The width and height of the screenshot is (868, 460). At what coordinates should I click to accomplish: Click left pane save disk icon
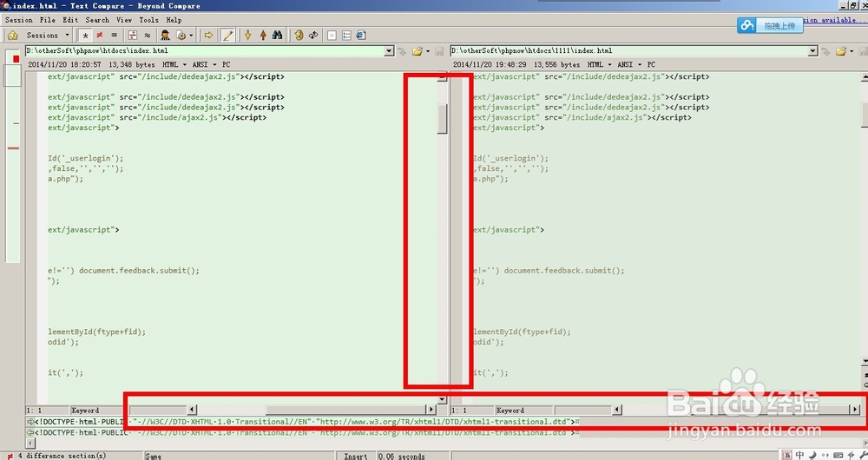[439, 51]
